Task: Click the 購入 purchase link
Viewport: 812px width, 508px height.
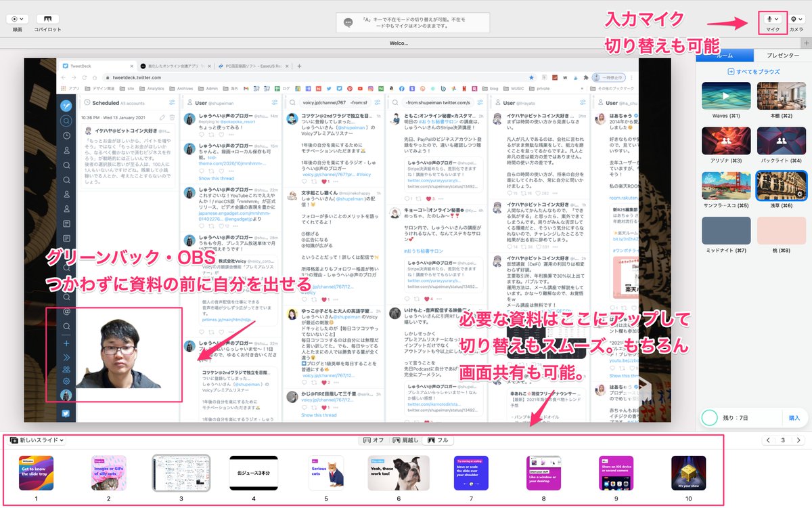Action: pos(794,418)
